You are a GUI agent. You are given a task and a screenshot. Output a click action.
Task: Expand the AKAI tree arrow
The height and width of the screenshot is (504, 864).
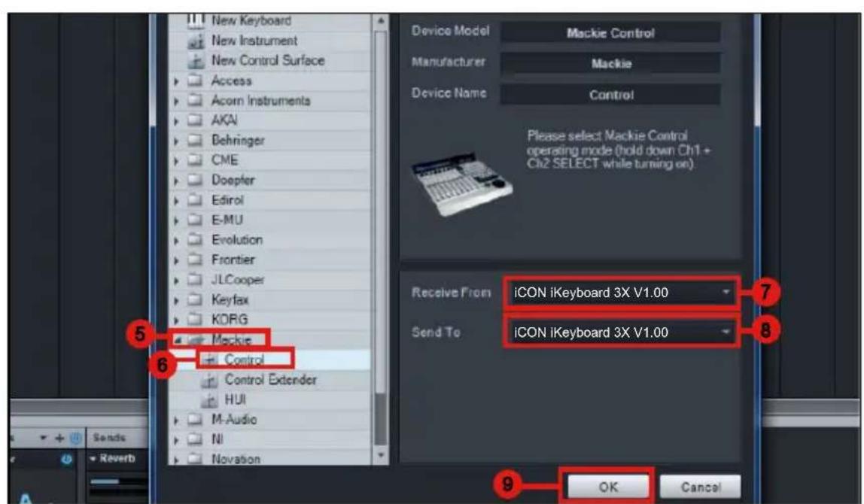pyautogui.click(x=176, y=121)
